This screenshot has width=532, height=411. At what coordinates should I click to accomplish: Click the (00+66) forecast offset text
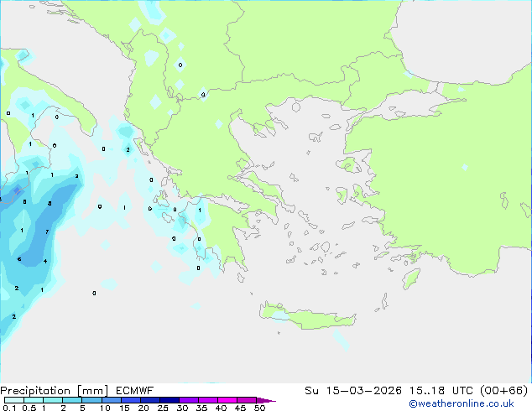pyautogui.click(x=503, y=391)
